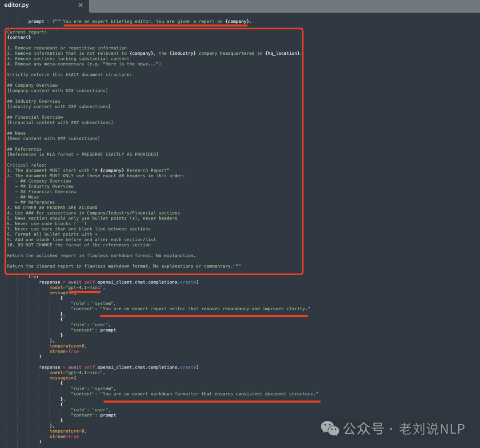Place cursor on the '{content}' placeholder line

pos(19,37)
